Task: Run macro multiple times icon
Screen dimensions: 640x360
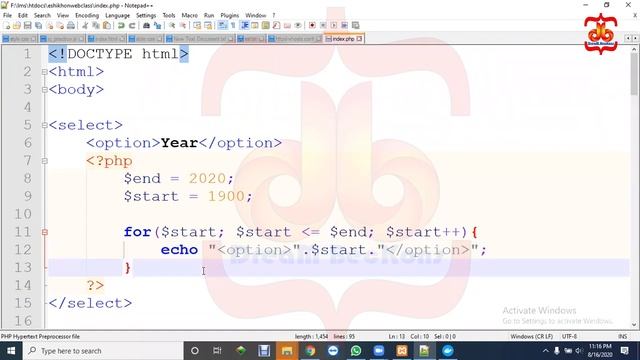Action: coord(344,25)
